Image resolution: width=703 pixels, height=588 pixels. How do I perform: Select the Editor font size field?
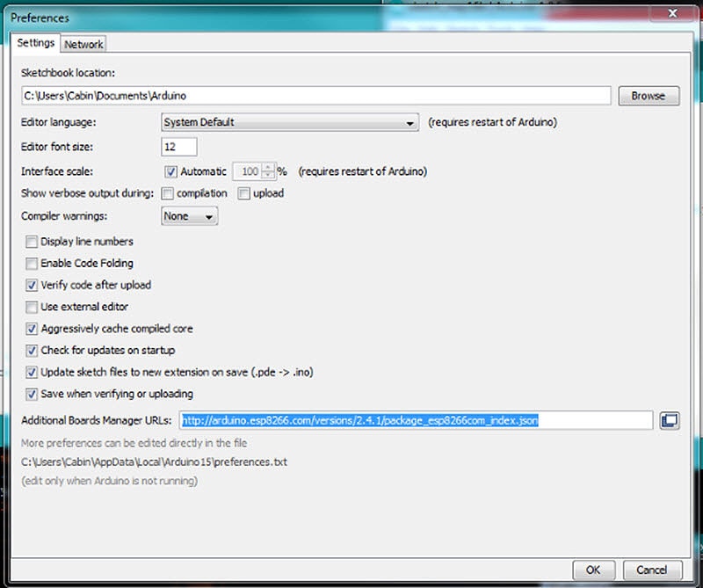pos(178,146)
